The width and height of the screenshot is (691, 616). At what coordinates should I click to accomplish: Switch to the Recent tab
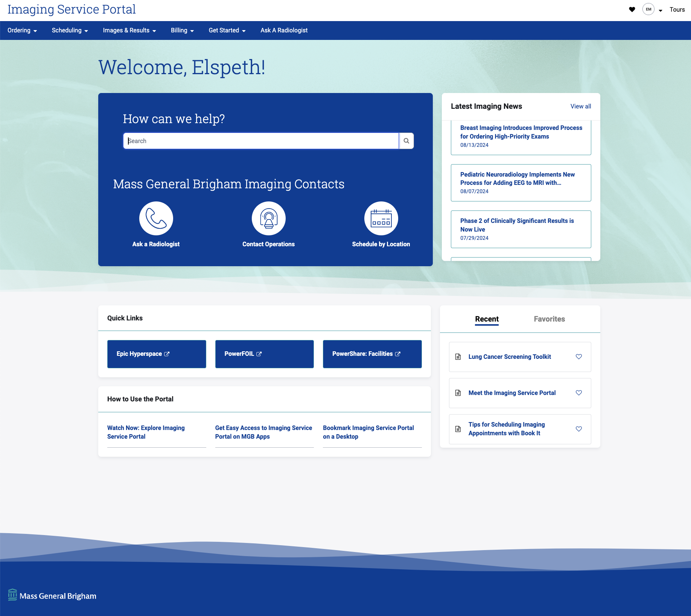coord(487,319)
